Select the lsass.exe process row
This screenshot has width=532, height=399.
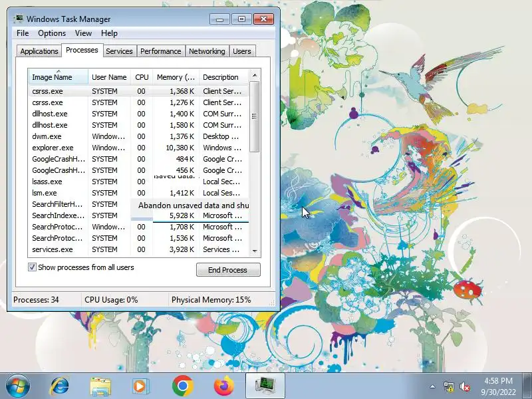click(138, 182)
